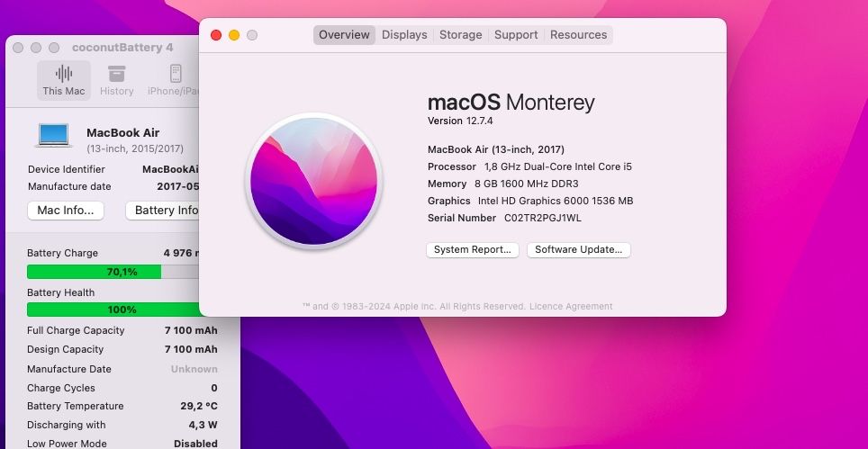This screenshot has width=868, height=449.
Task: Select This Mac in coconutBattery toolbar
Action: 64,81
